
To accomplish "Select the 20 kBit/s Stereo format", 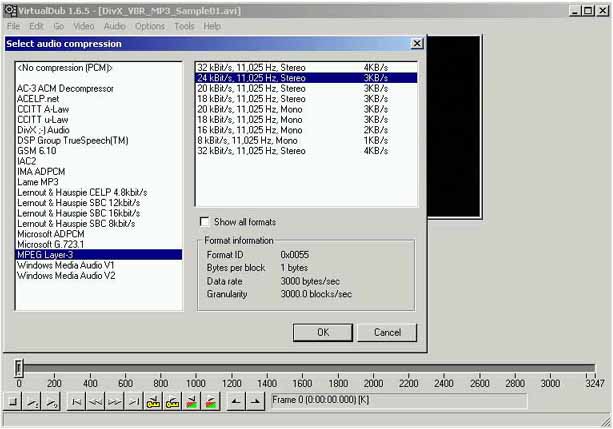I will tap(306, 88).
